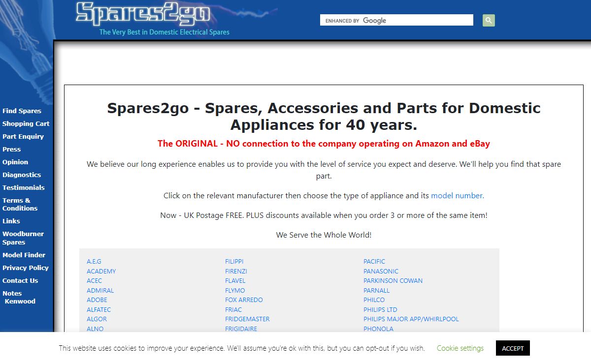View the Privacy Policy
The width and height of the screenshot is (591, 364).
[25, 268]
